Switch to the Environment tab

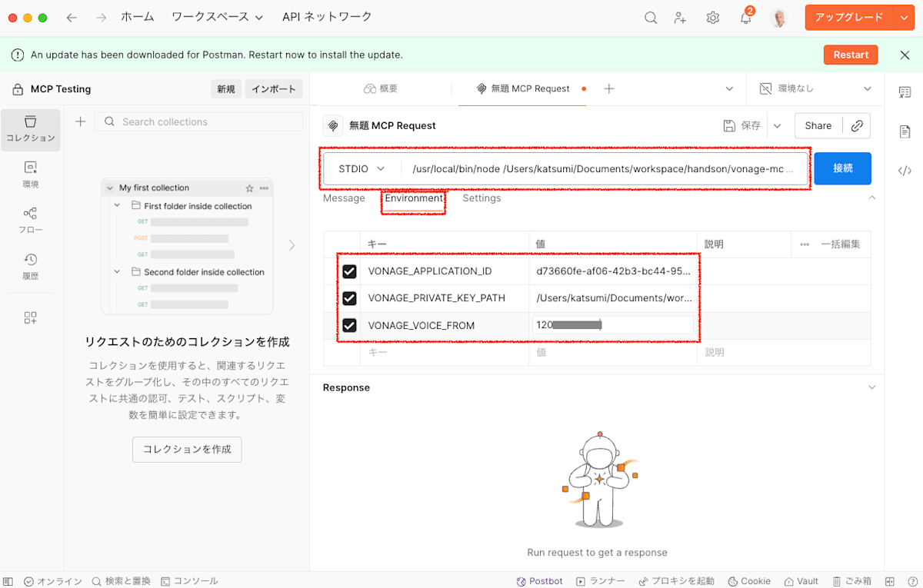click(x=414, y=198)
